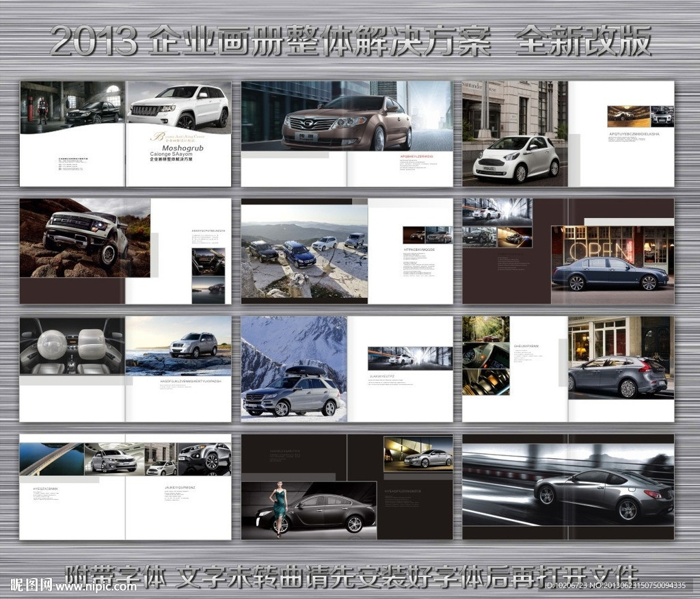Select the black sedan in garage photo
Image resolution: width=700 pixels, height=599 pixels.
[72, 106]
